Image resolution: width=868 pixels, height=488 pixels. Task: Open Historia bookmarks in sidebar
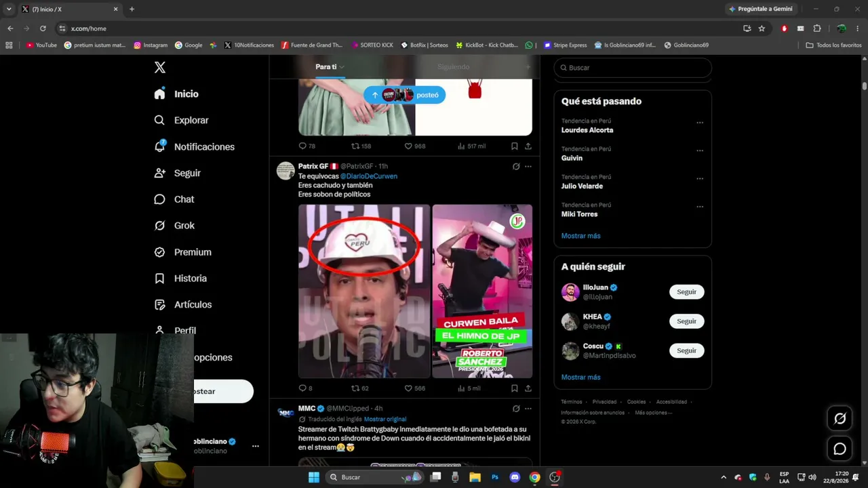coord(180,279)
